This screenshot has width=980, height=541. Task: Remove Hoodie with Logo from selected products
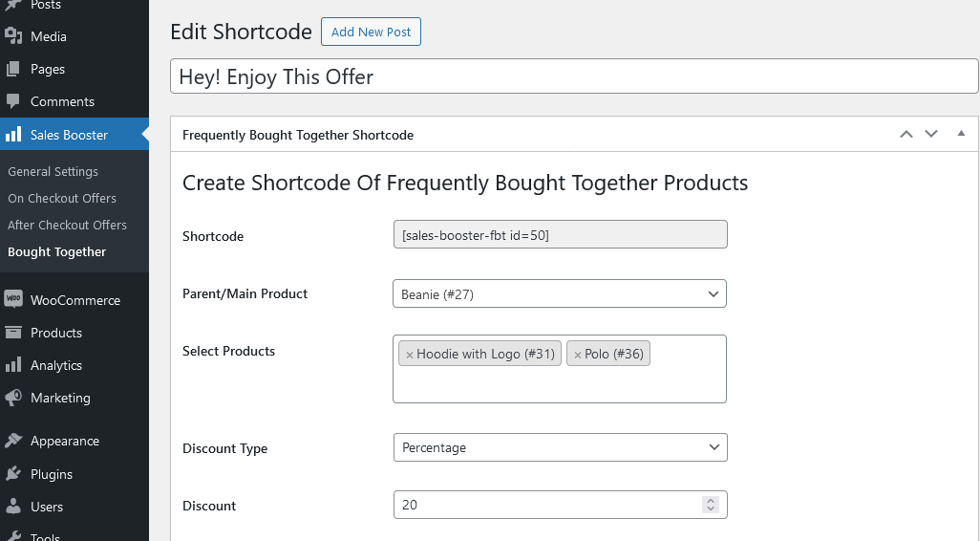(410, 355)
